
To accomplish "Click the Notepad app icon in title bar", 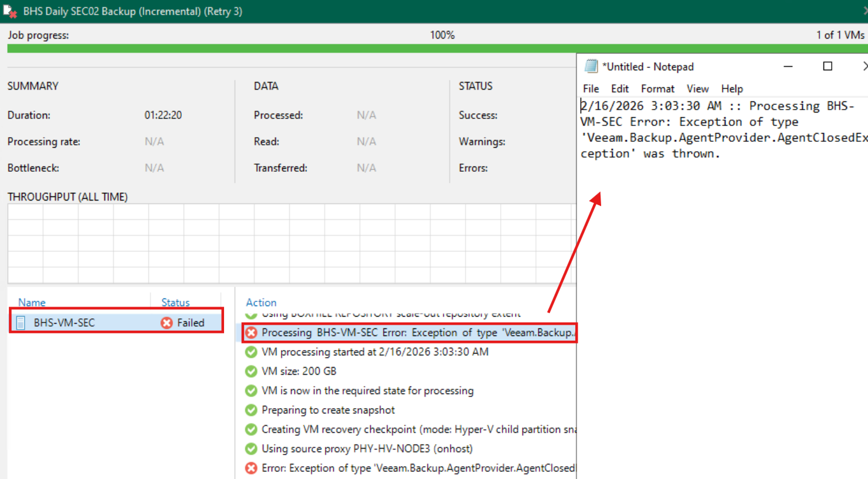I will point(591,66).
